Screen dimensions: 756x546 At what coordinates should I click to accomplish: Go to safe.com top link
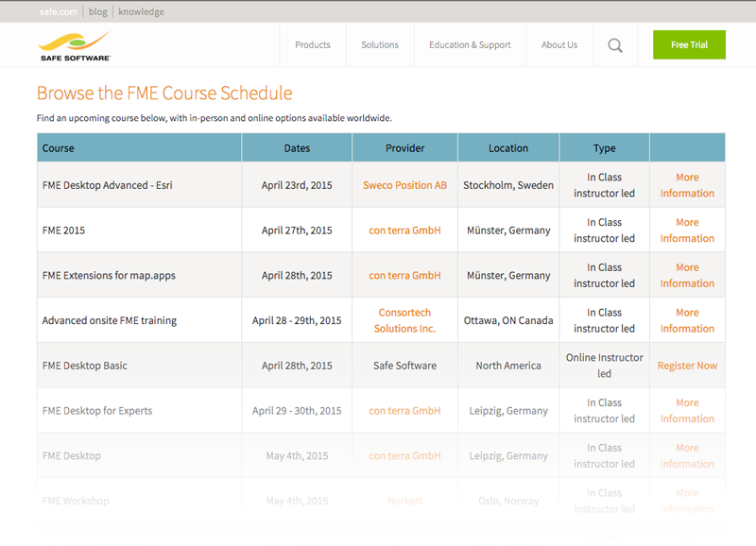59,11
